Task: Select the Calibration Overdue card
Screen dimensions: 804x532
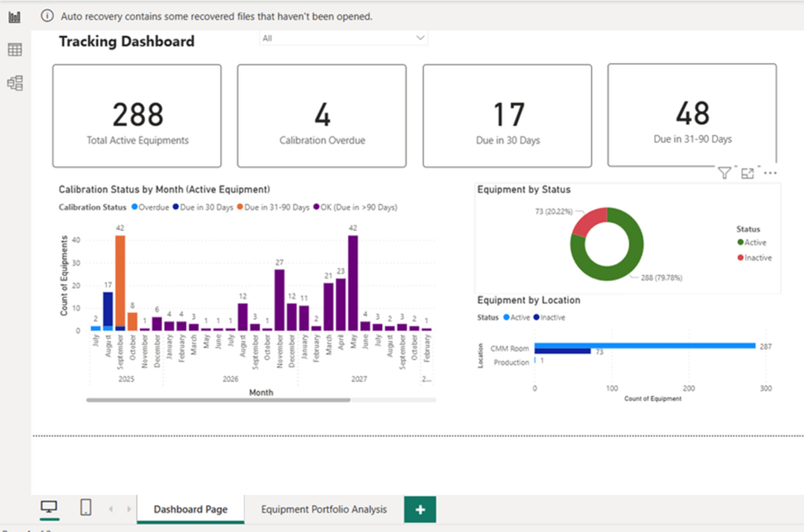Action: tap(321, 116)
